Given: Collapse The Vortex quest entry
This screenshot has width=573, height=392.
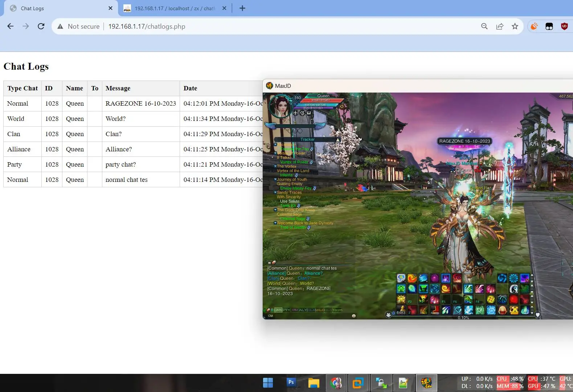Looking at the screenshot, I should [x=275, y=166].
